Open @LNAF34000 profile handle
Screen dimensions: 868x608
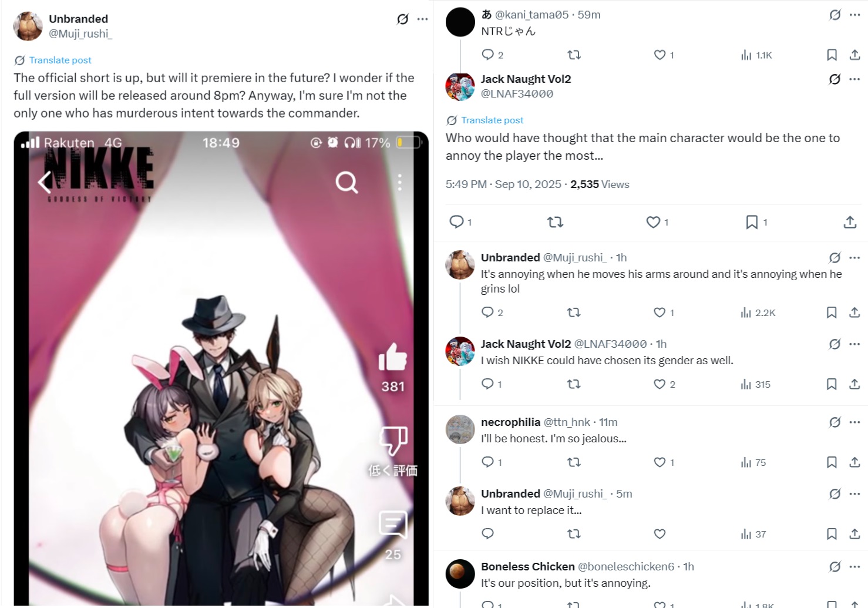tap(517, 94)
